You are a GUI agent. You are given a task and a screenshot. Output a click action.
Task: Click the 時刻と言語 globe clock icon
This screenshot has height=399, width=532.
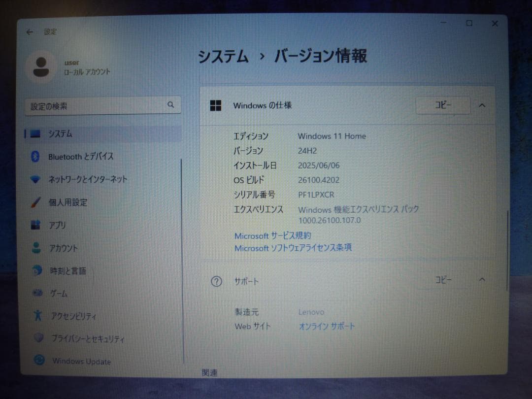tap(36, 270)
